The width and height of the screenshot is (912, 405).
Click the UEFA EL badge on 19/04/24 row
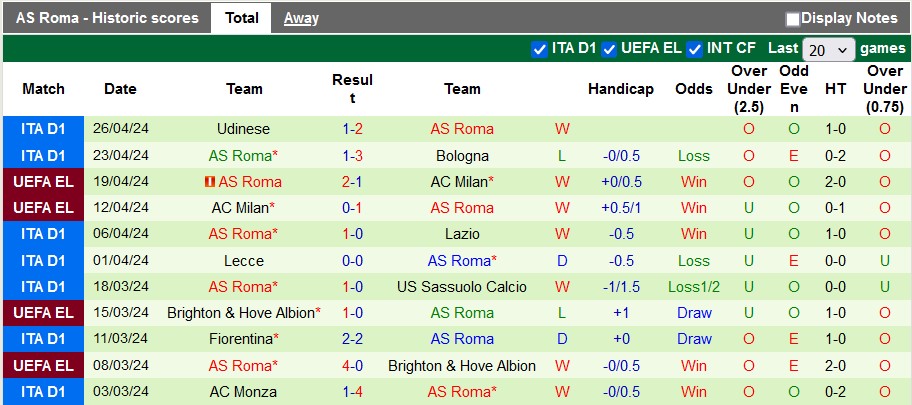tap(43, 182)
